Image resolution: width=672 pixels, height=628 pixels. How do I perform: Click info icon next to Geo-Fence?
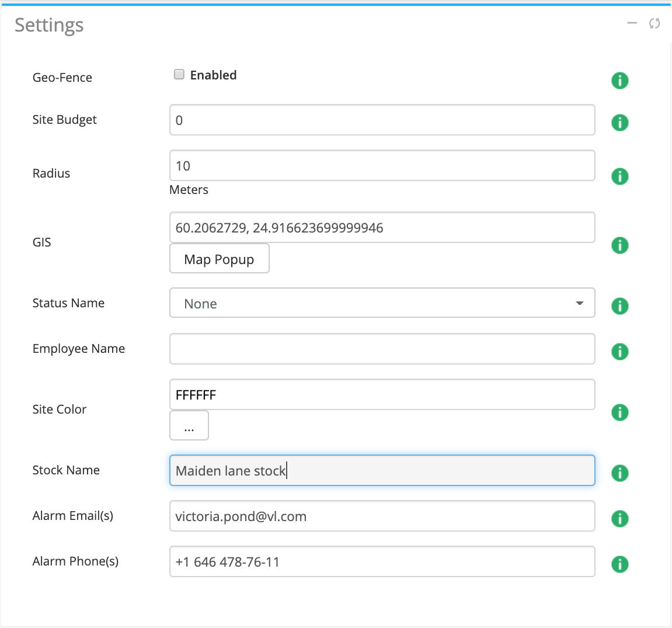coord(619,81)
